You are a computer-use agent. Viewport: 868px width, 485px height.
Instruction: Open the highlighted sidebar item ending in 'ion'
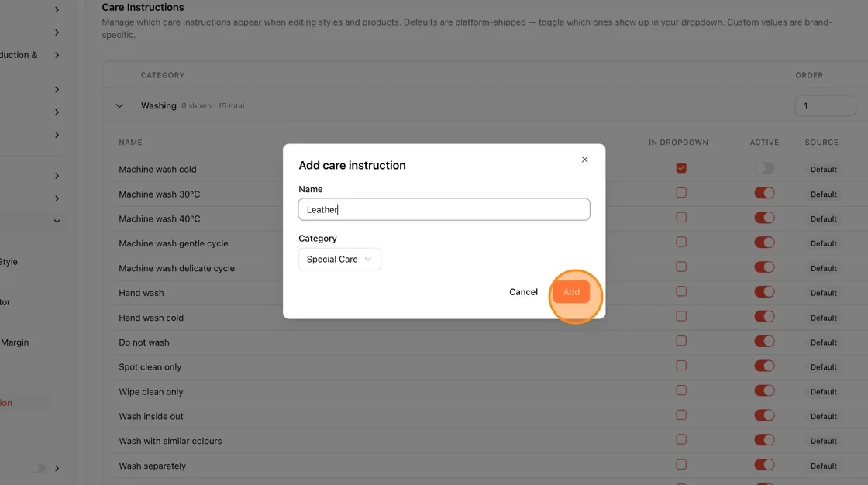[x=7, y=403]
